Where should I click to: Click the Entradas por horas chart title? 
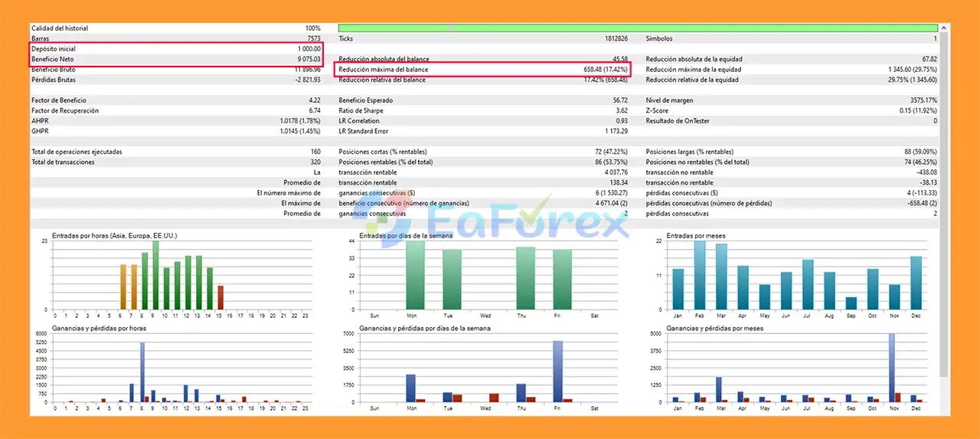pyautogui.click(x=109, y=235)
